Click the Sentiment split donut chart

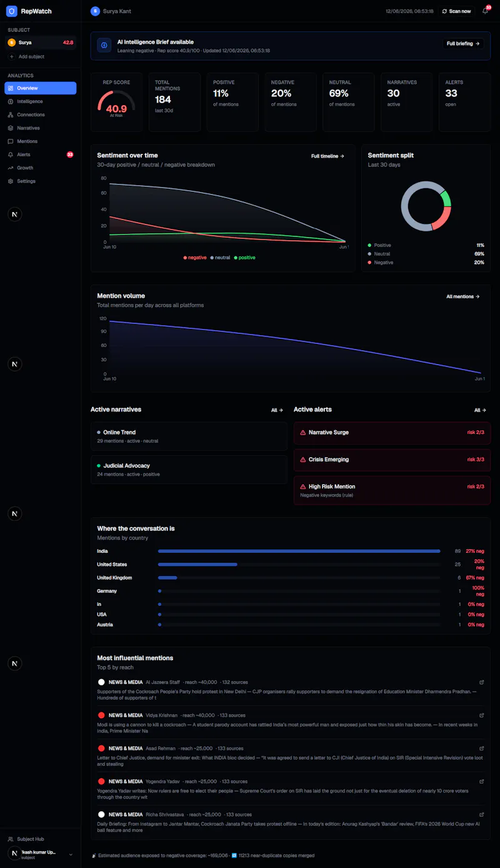[426, 206]
